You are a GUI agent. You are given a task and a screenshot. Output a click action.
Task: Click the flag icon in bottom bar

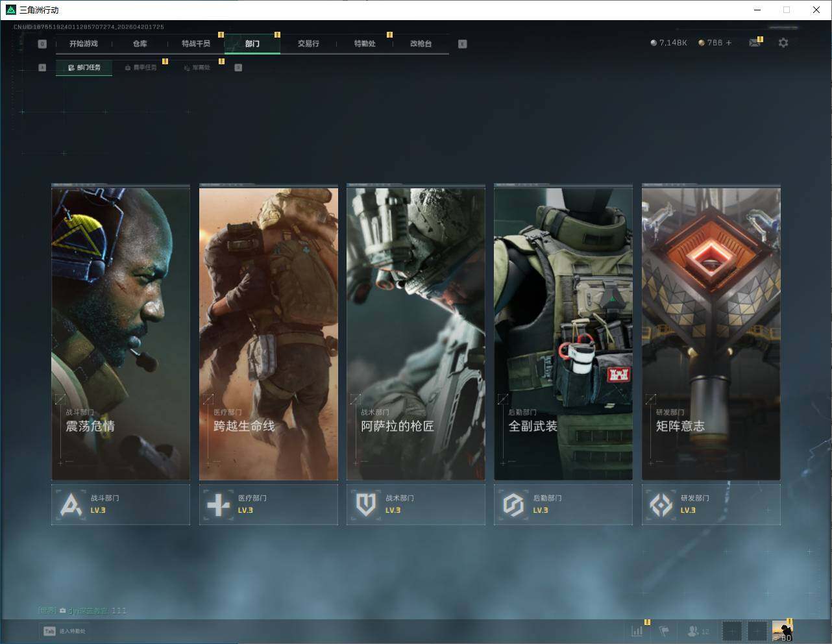pyautogui.click(x=664, y=630)
